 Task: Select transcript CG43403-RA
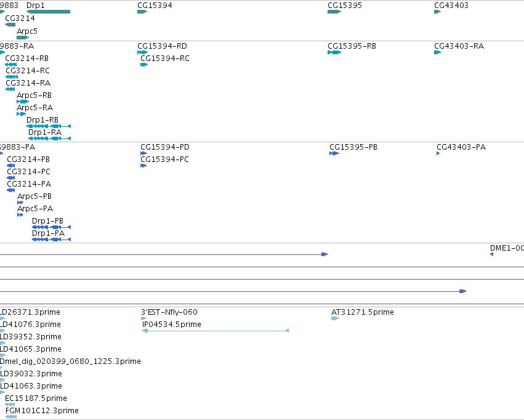459,46
